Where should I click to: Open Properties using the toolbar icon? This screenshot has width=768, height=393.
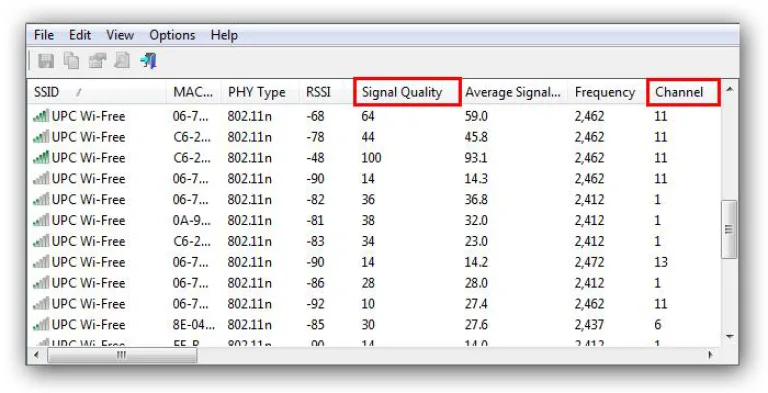[97, 61]
